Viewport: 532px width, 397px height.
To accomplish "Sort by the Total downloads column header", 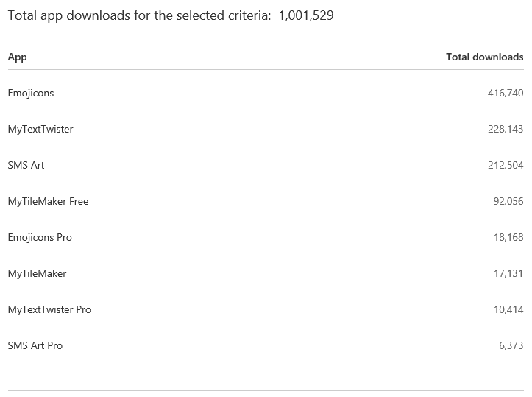I will [484, 57].
